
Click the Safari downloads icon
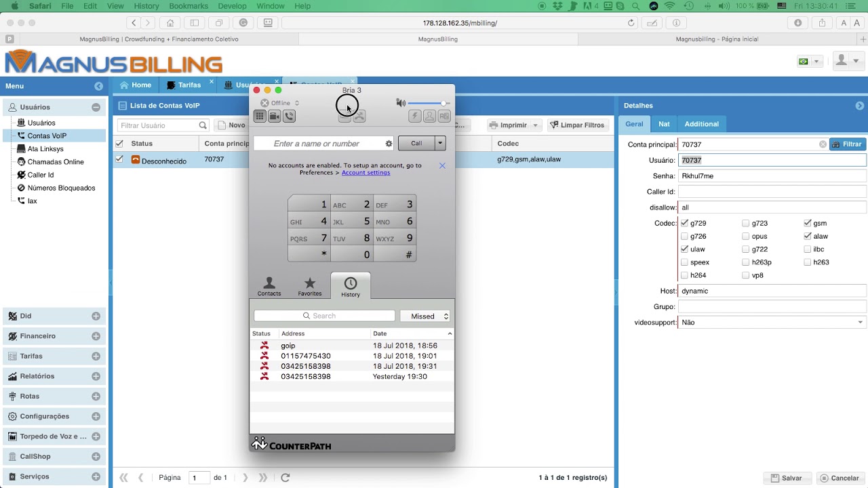point(798,22)
